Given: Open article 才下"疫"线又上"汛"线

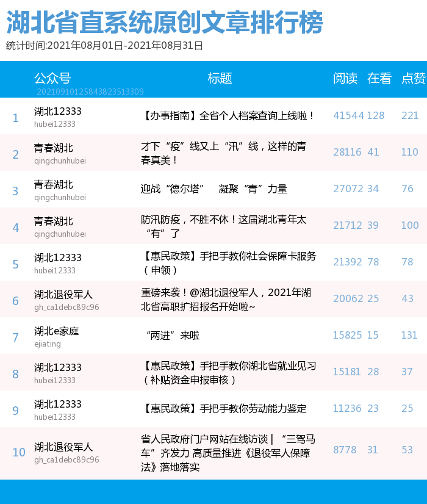Looking at the screenshot, I should (x=223, y=153).
